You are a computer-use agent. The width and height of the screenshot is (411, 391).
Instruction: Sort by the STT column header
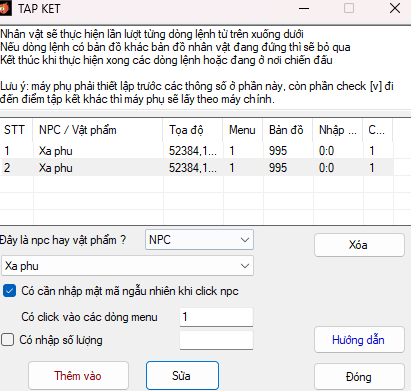[16, 130]
